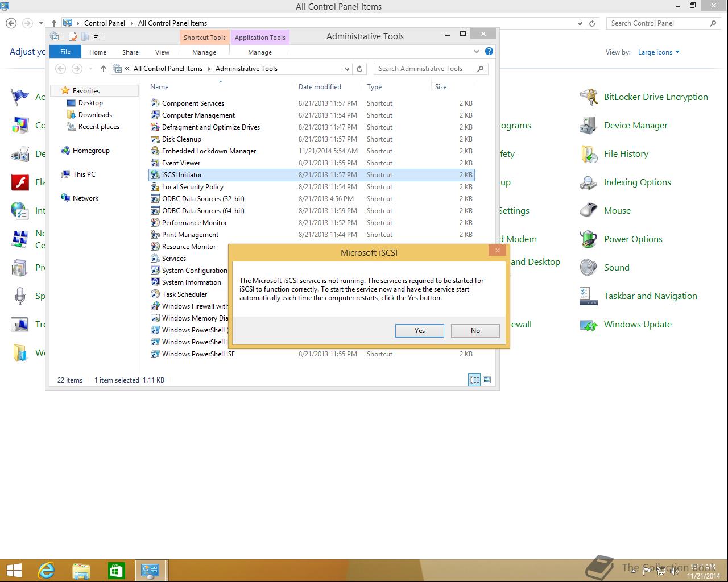Sort by Type column header
Screen dimensions: 728x582
(374, 87)
